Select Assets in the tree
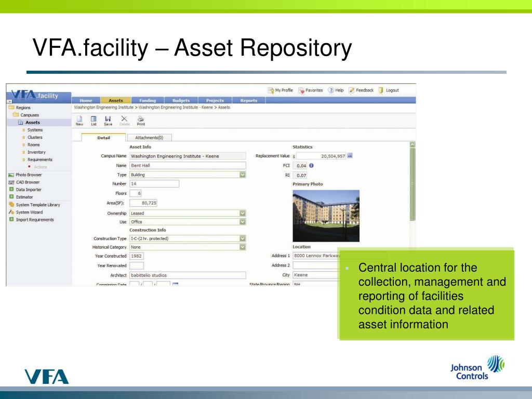This screenshot has height=399, width=532. tap(29, 123)
